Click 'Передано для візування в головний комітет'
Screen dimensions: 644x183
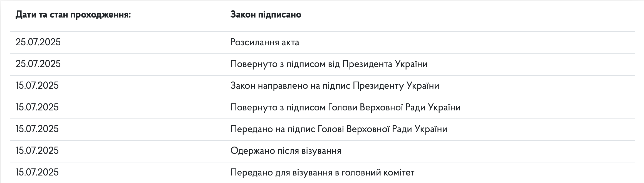322,172
